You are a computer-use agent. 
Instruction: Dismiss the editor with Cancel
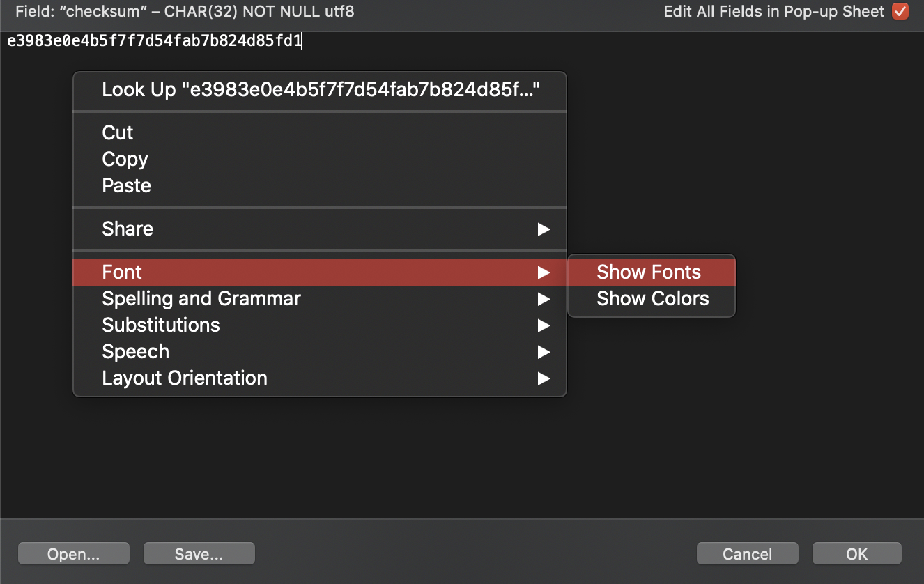(747, 553)
